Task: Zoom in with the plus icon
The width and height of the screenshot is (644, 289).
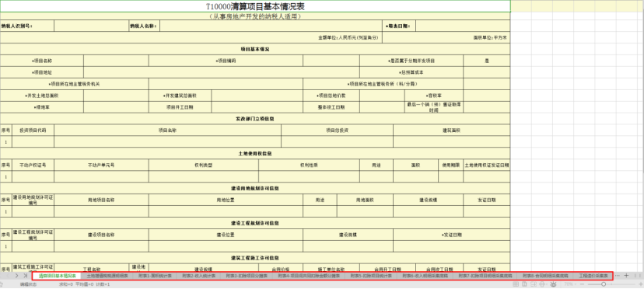Action: [640, 284]
